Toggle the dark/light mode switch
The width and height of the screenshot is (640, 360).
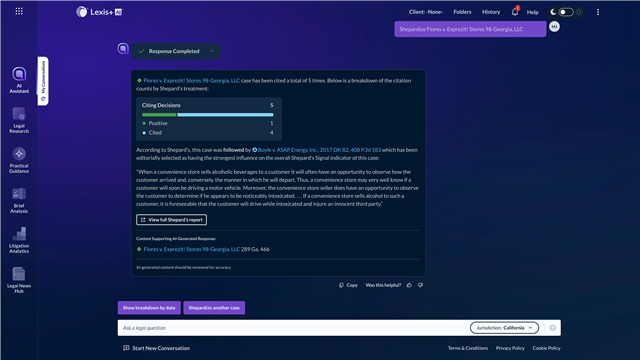click(x=566, y=12)
